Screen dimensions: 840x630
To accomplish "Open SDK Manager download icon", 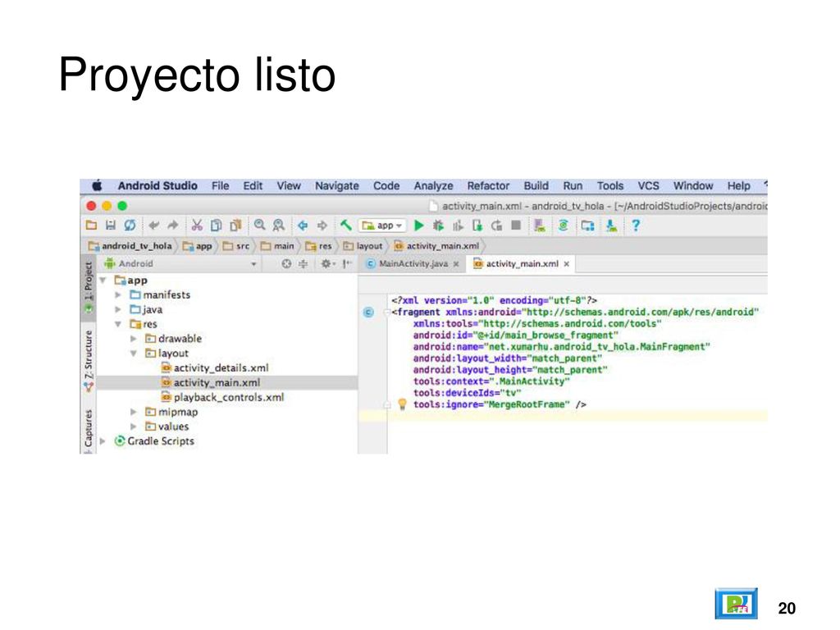I will (x=611, y=226).
